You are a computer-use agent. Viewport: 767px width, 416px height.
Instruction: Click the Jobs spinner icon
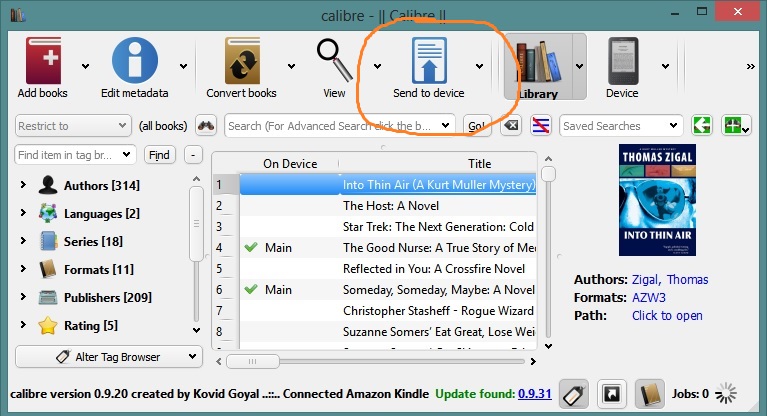pyautogui.click(x=725, y=393)
